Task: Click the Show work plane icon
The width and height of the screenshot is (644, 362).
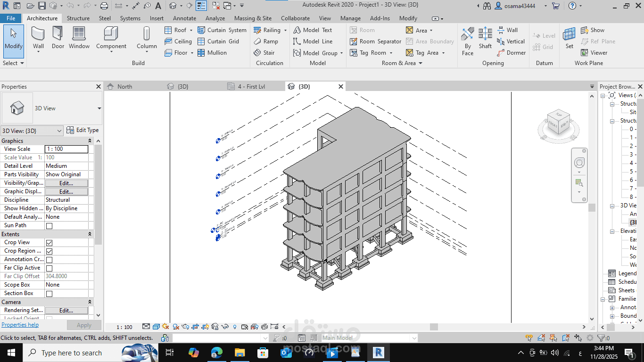Action: click(585, 30)
